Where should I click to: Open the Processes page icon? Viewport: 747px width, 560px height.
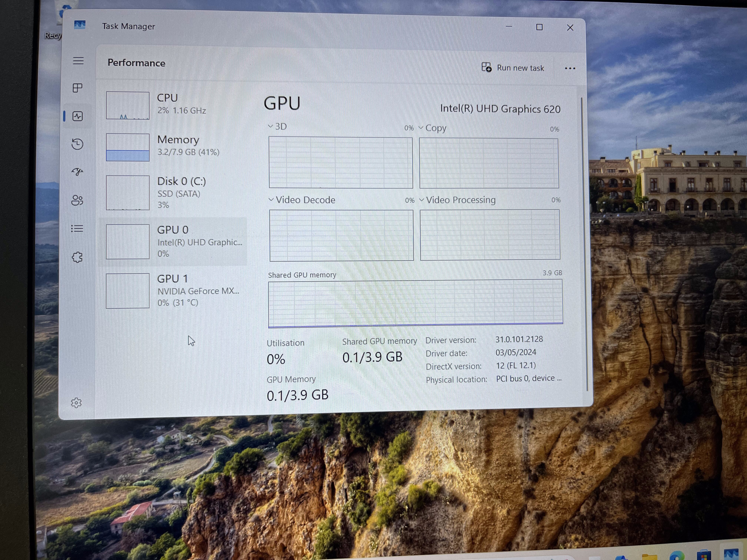[78, 88]
